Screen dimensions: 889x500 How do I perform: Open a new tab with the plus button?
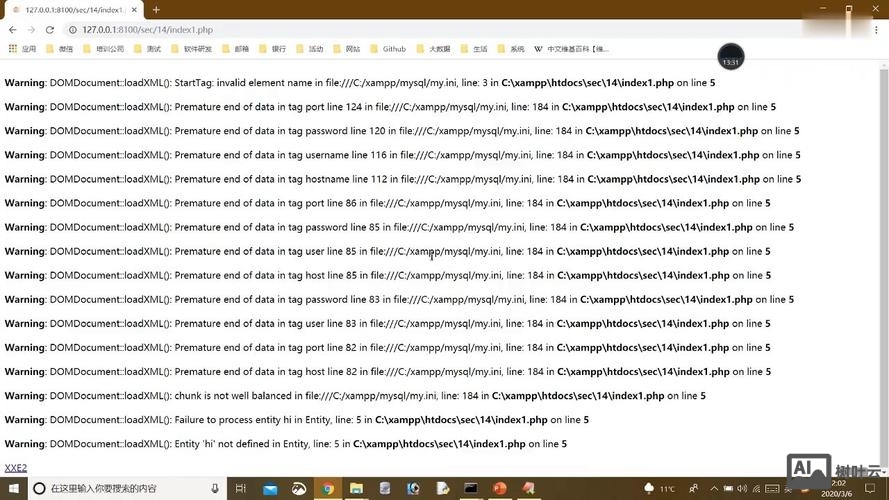point(156,9)
